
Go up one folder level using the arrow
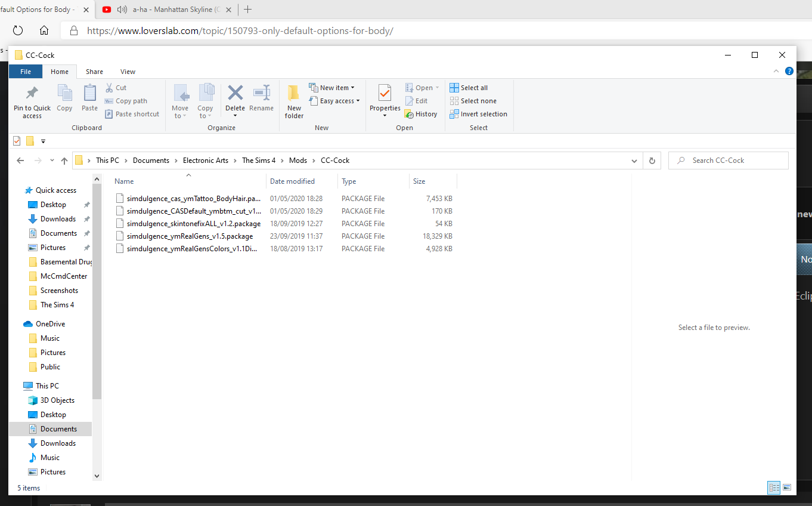coord(64,161)
